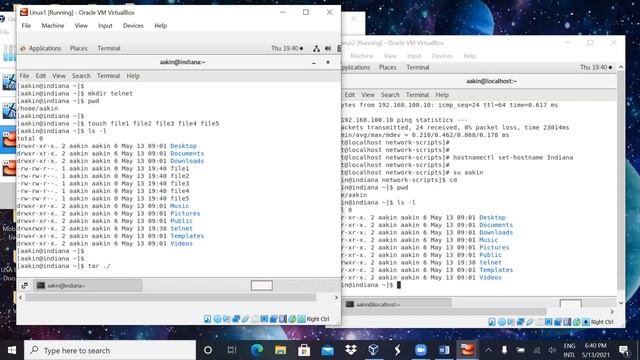Viewport: 640px width, 360px height.
Task: Open Places menu in Linux2 guest
Action: click(x=387, y=67)
